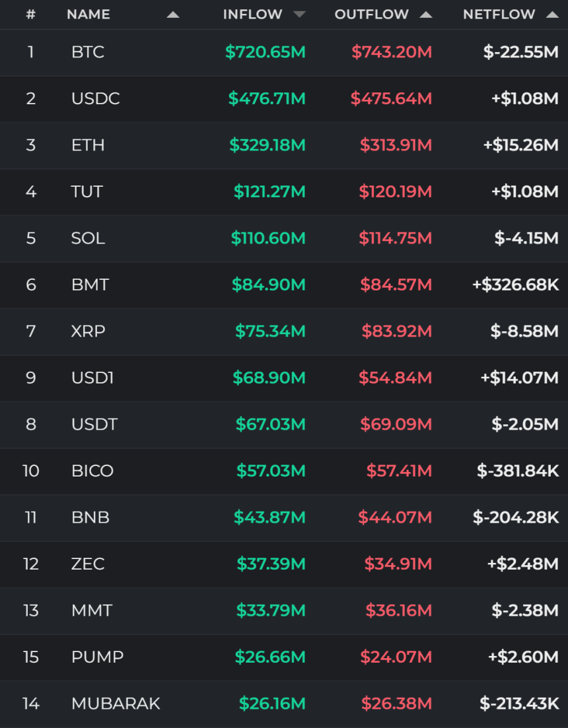
Task: Open the USDC token row
Action: coord(284,99)
